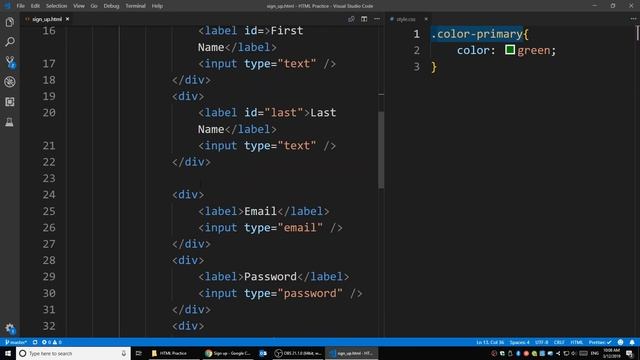640x360 pixels.
Task: Open the Test beaker view
Action: pos(10,122)
